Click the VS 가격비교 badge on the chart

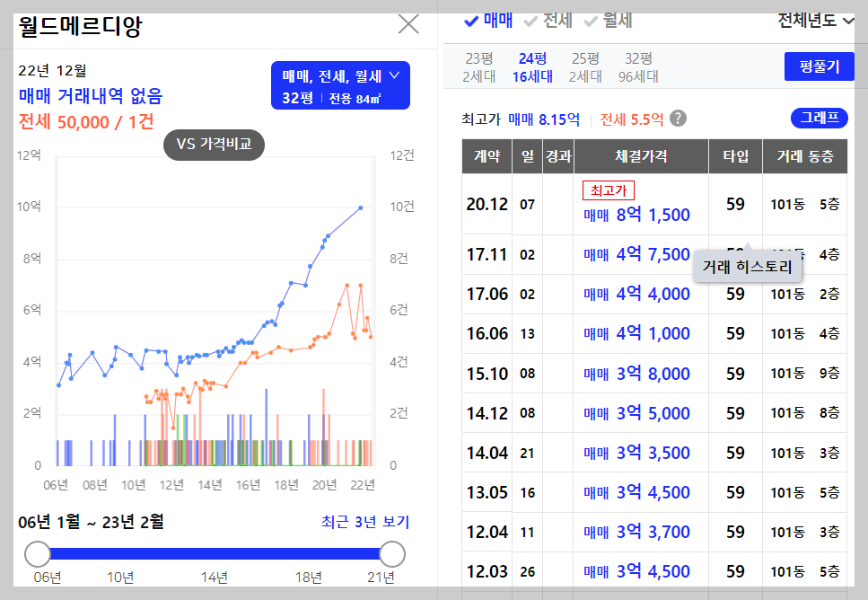[214, 144]
